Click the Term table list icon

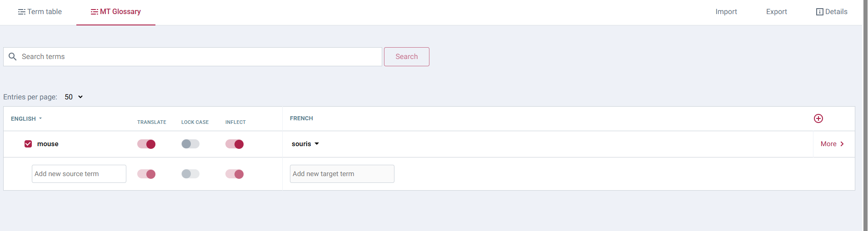pyautogui.click(x=21, y=12)
